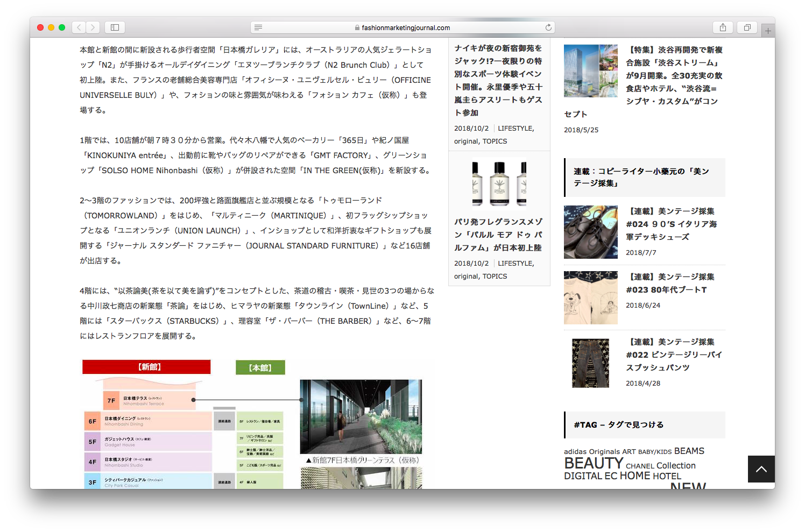Go back with Safari's back arrow
Viewport: 805px width, 532px height.
click(x=79, y=27)
